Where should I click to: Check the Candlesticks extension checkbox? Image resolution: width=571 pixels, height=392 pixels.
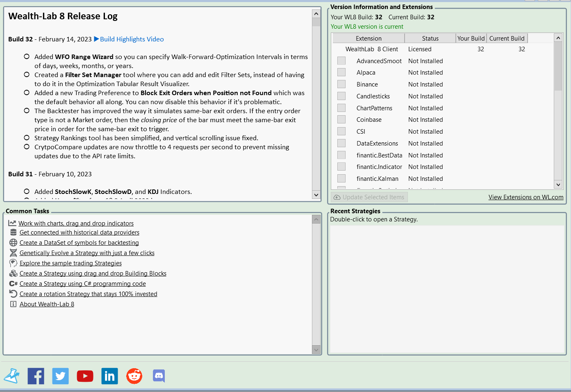coord(341,96)
